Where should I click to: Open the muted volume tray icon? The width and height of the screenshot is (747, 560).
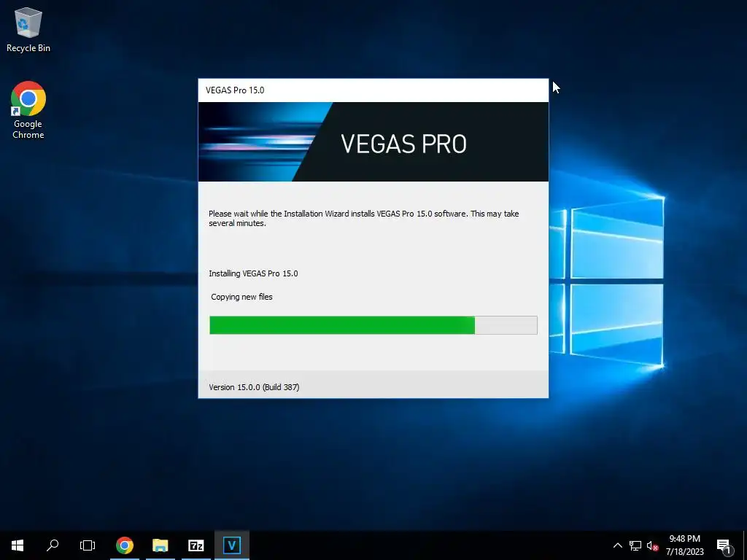(x=652, y=545)
